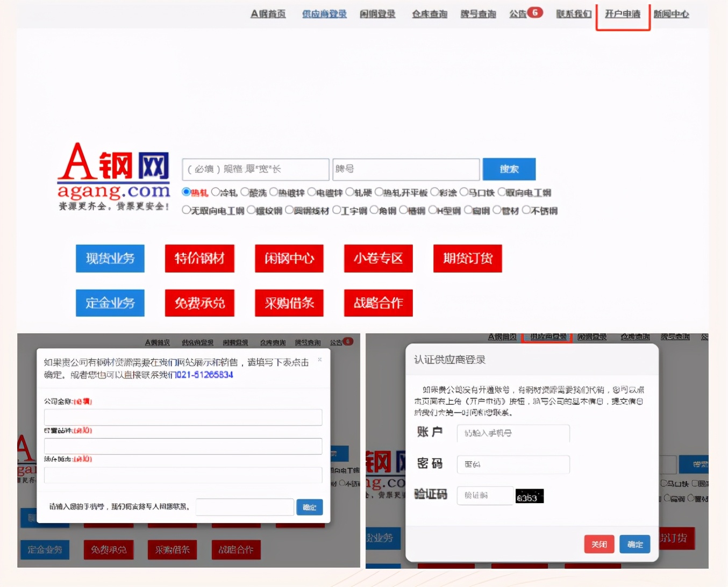The height and width of the screenshot is (587, 728).
Task: Select the 冷轧 steel type radio
Action: [x=217, y=191]
